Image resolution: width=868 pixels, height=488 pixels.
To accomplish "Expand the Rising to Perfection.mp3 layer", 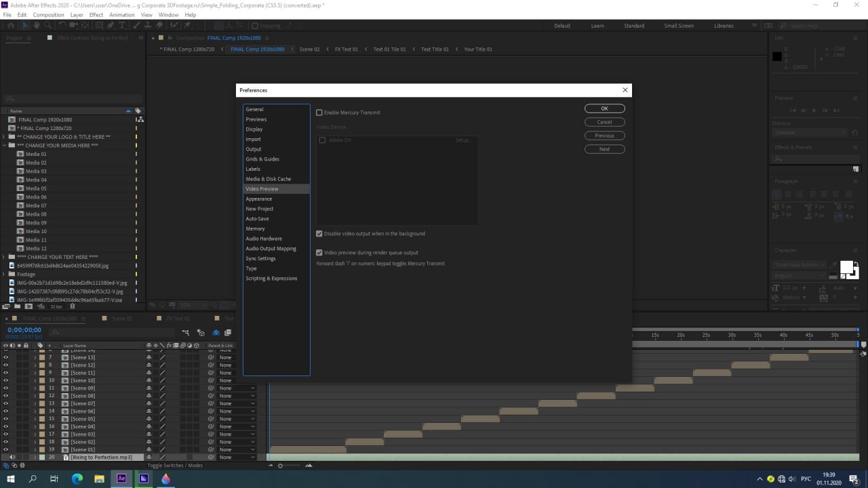I will (35, 457).
